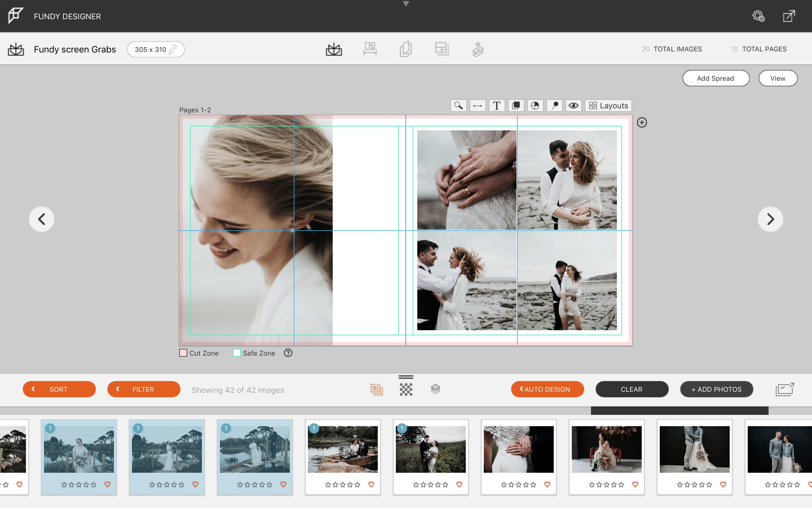Click the plus circle beside the spread

click(x=642, y=122)
